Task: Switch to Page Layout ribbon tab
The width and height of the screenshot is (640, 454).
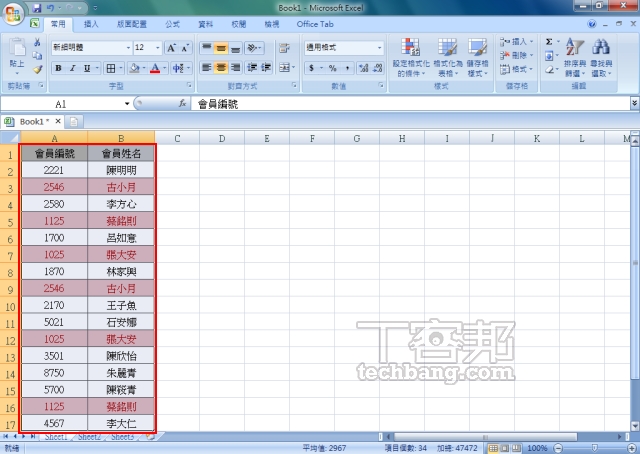Action: (132, 24)
